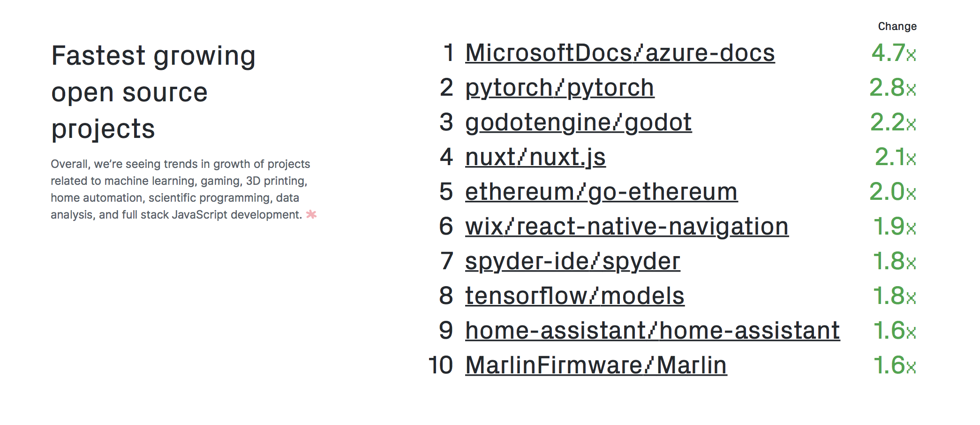The image size is (980, 425).
Task: Click the 2.0x change value for go-ethereum
Action: 892,192
